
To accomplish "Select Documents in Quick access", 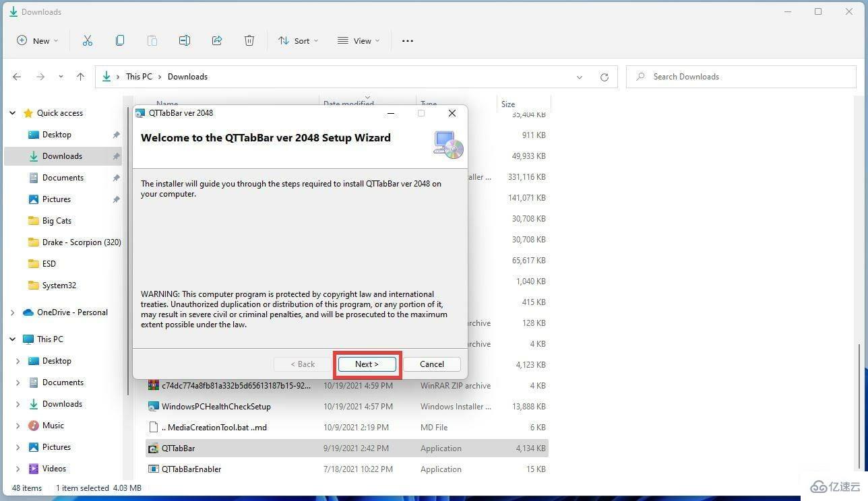I will pos(63,178).
